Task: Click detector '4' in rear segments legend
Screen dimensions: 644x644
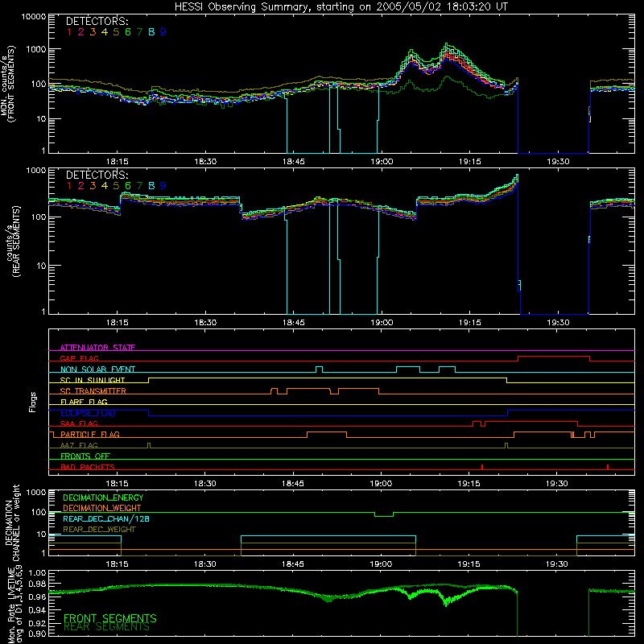Action: (105, 186)
